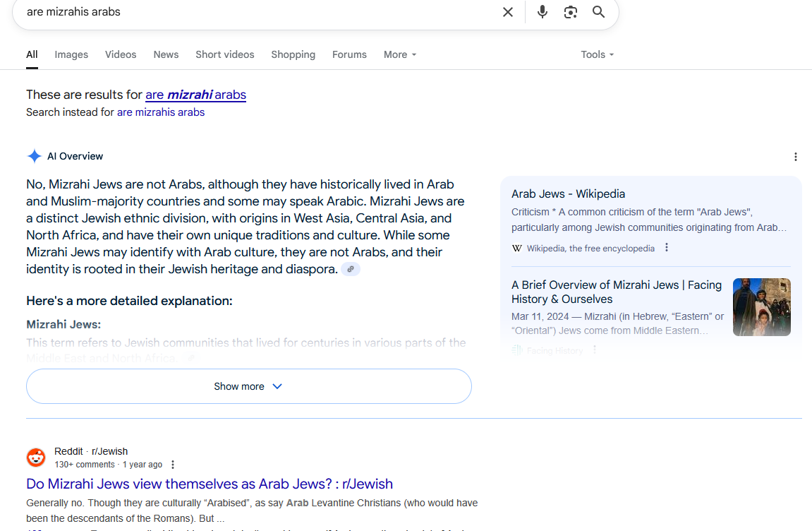Click 'Wikipedia, the free encyclopedia' source label
812x531 pixels.
(x=591, y=249)
